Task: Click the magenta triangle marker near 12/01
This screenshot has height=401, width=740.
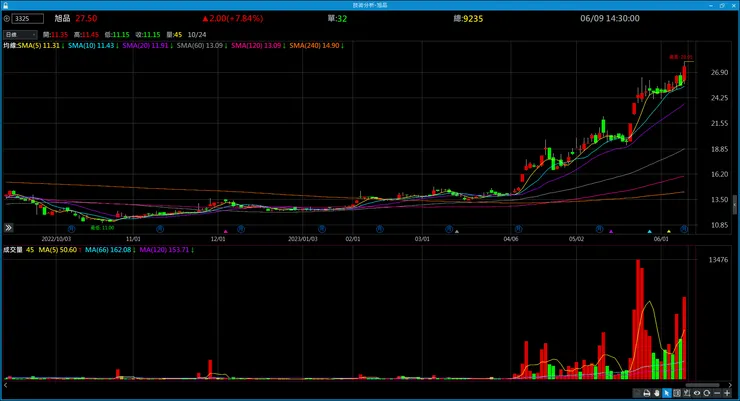Action: [226, 232]
